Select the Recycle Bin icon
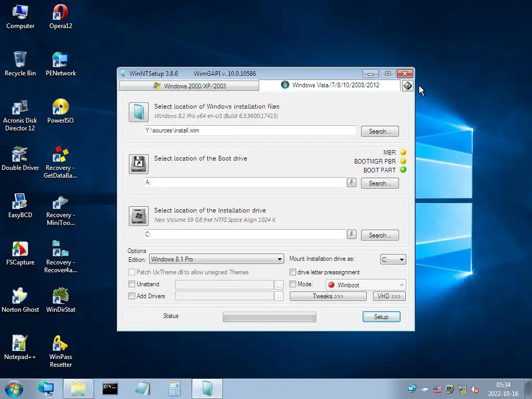 [20, 64]
